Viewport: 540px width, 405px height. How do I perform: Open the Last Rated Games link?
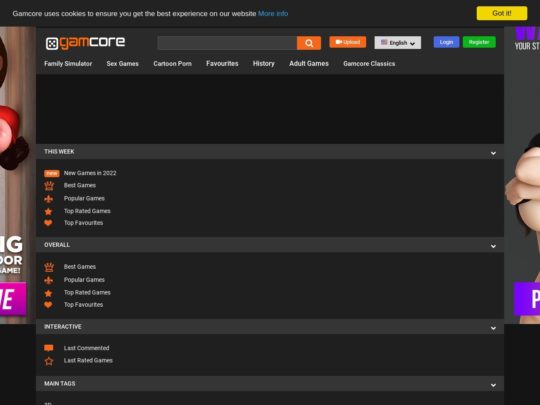[88, 361]
